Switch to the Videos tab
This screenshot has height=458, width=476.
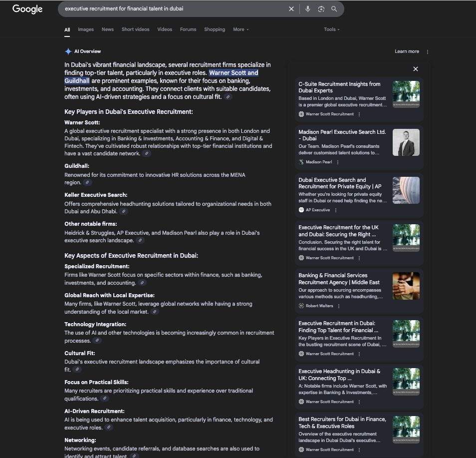(165, 29)
